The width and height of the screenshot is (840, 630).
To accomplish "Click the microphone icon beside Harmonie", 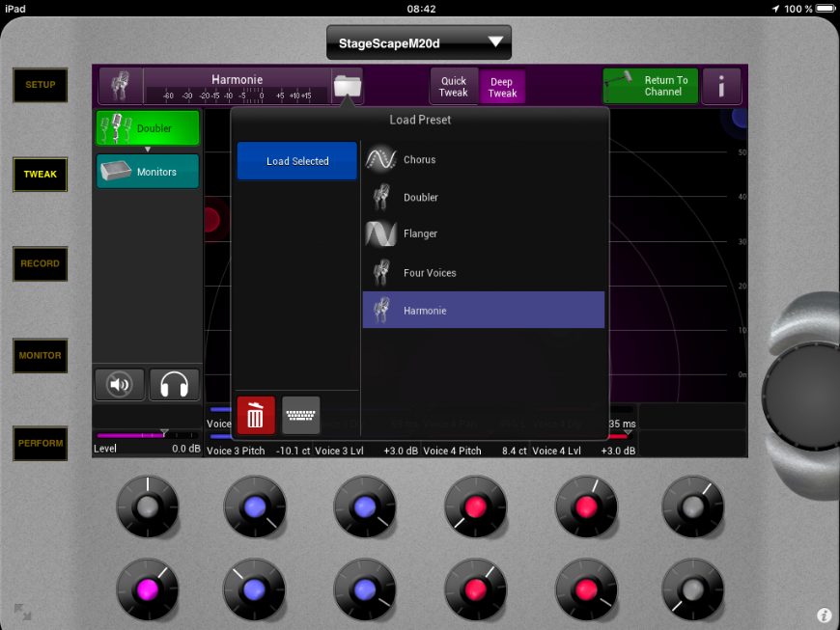I will click(x=121, y=87).
